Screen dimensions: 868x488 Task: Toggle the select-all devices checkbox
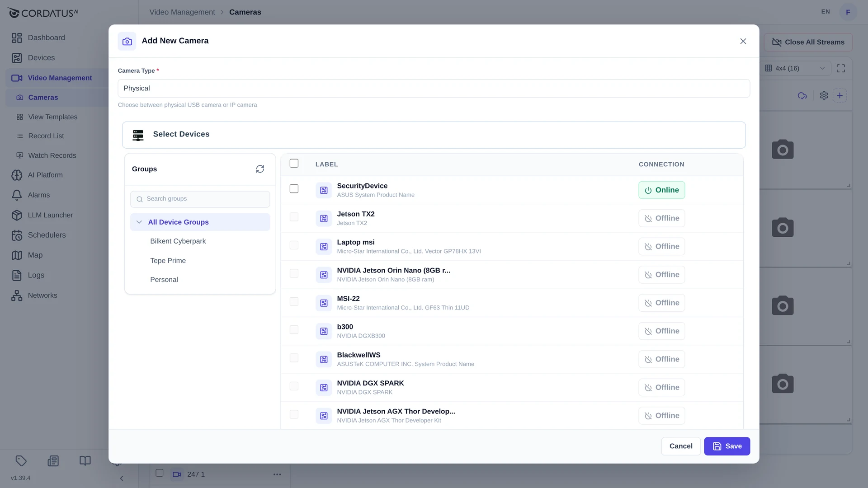[294, 164]
